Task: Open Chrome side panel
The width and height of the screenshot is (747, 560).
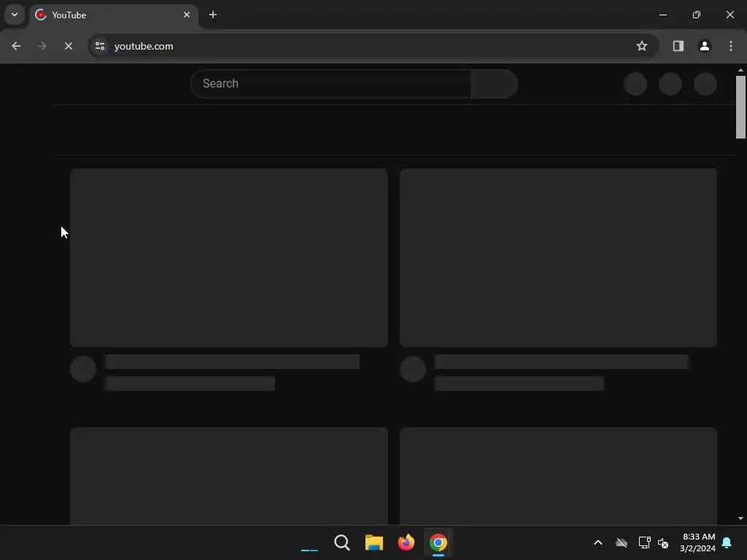Action: [678, 46]
